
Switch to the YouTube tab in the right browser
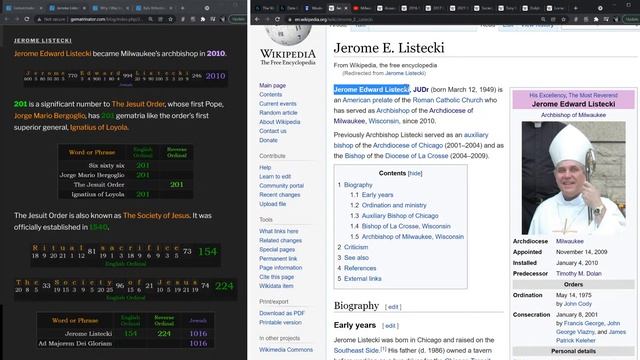tap(363, 8)
